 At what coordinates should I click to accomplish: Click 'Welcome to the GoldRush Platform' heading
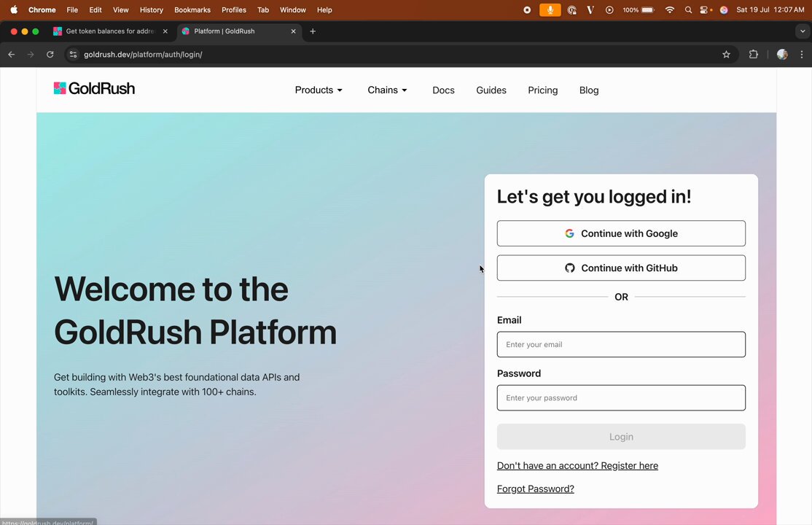[195, 310]
